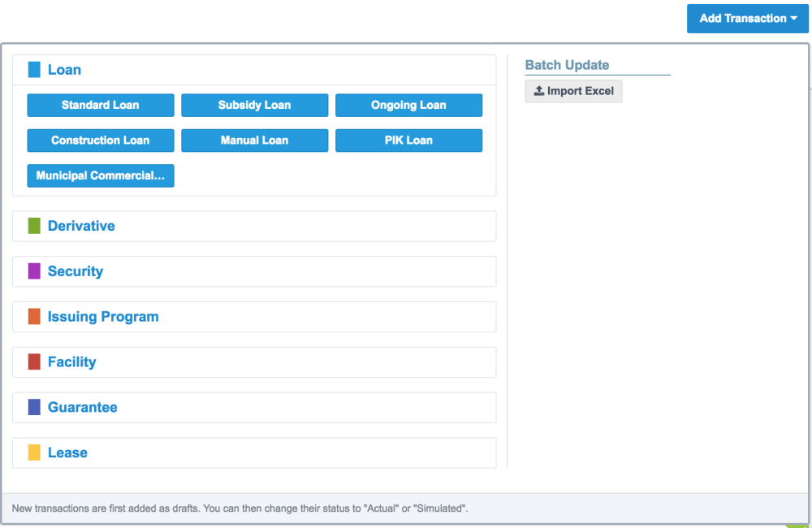Expand the Facility section

click(x=254, y=362)
